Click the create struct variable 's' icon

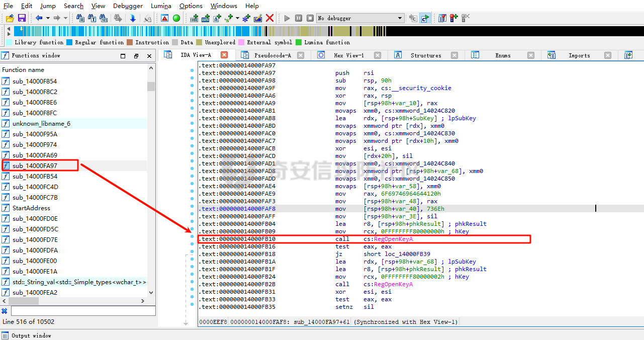pyautogui.click(x=229, y=18)
